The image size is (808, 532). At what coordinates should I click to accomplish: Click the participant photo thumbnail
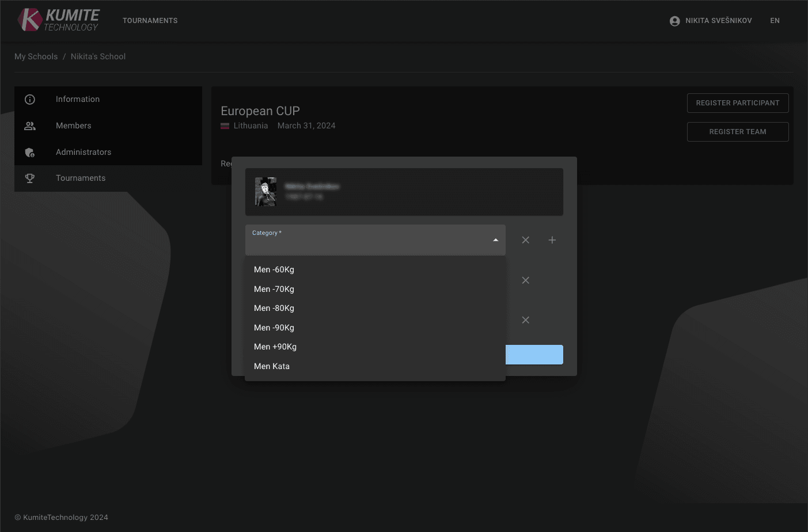(x=265, y=191)
